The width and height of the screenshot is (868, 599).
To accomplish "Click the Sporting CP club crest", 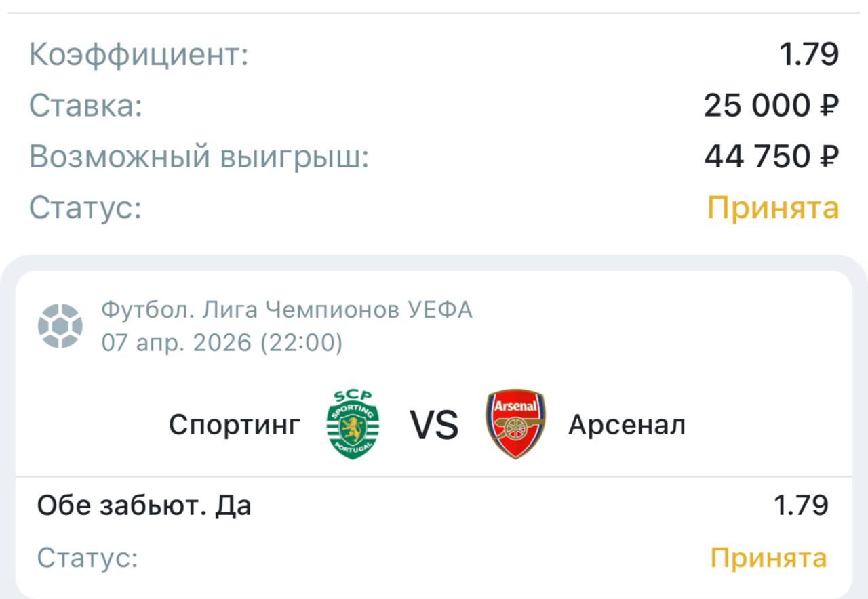I will (x=353, y=425).
